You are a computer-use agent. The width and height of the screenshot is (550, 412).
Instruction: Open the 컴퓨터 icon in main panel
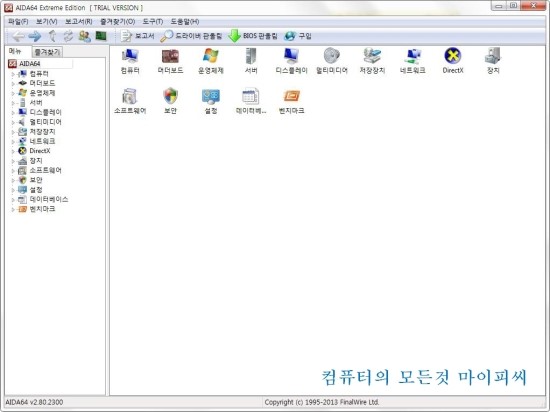(x=130, y=61)
